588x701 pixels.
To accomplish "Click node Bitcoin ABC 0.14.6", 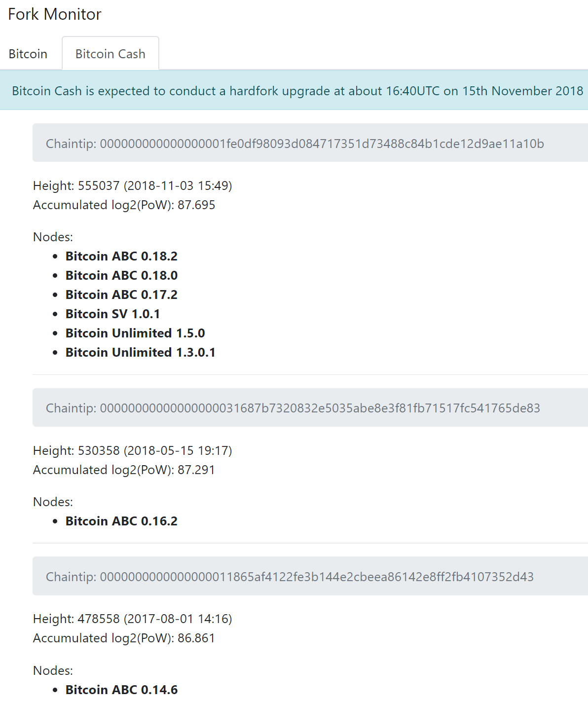I will (x=121, y=690).
